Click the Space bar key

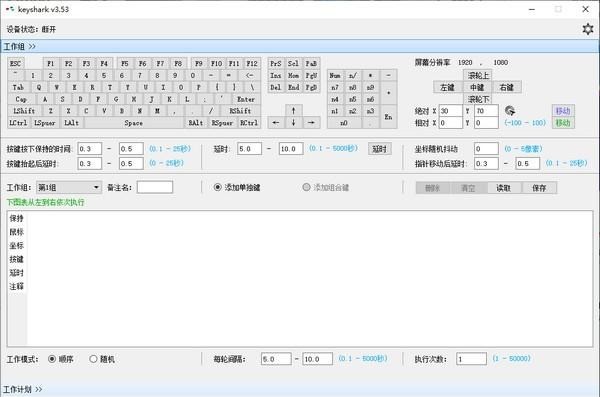134,123
